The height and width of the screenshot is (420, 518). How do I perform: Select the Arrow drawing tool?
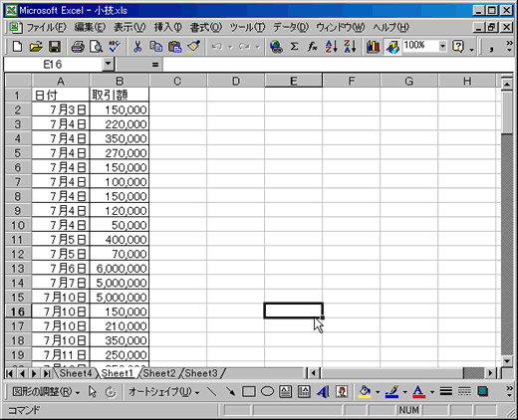point(230,392)
